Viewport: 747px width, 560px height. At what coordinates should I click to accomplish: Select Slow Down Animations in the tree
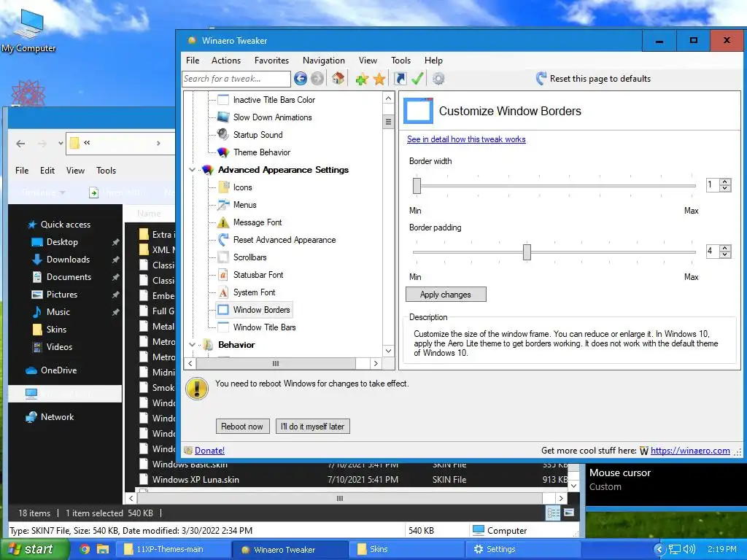point(272,117)
